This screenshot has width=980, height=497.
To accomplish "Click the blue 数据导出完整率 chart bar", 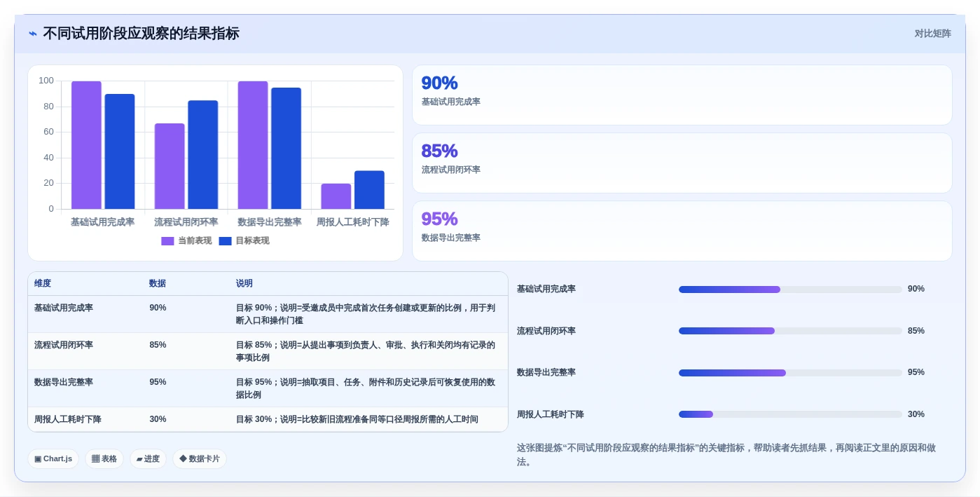I will (x=286, y=148).
